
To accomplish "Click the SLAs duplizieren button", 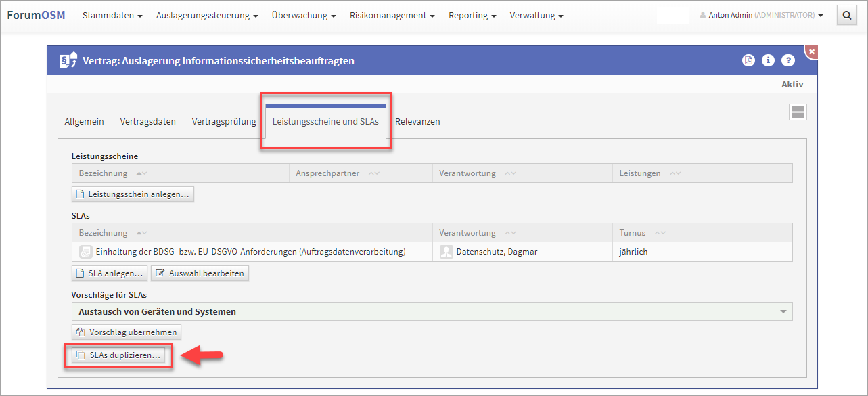I will click(118, 355).
